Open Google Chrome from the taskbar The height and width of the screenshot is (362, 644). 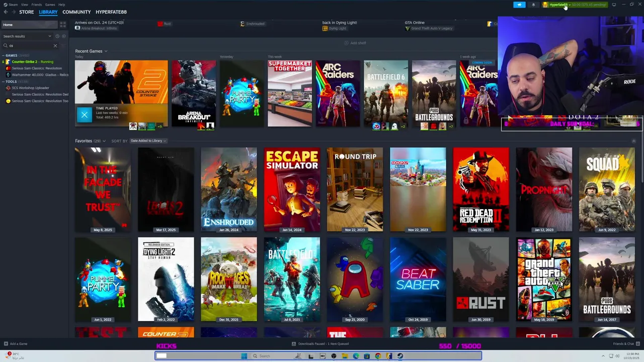click(378, 356)
